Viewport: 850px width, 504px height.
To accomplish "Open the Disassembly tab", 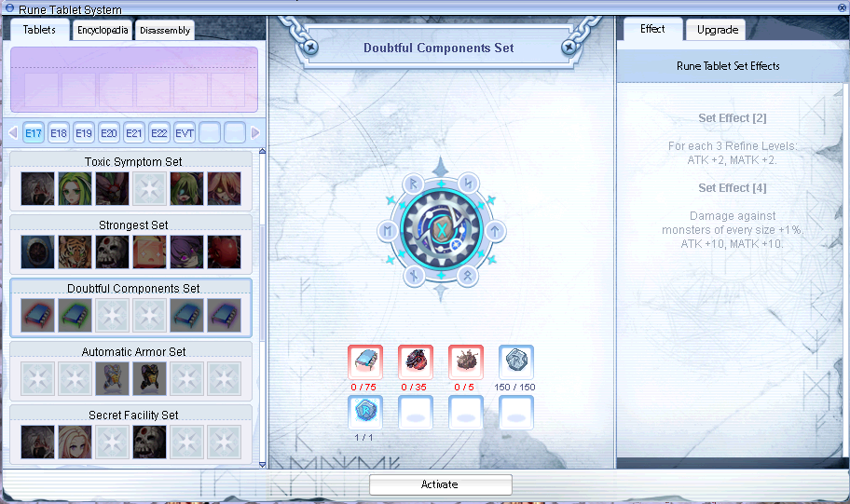I will click(165, 30).
